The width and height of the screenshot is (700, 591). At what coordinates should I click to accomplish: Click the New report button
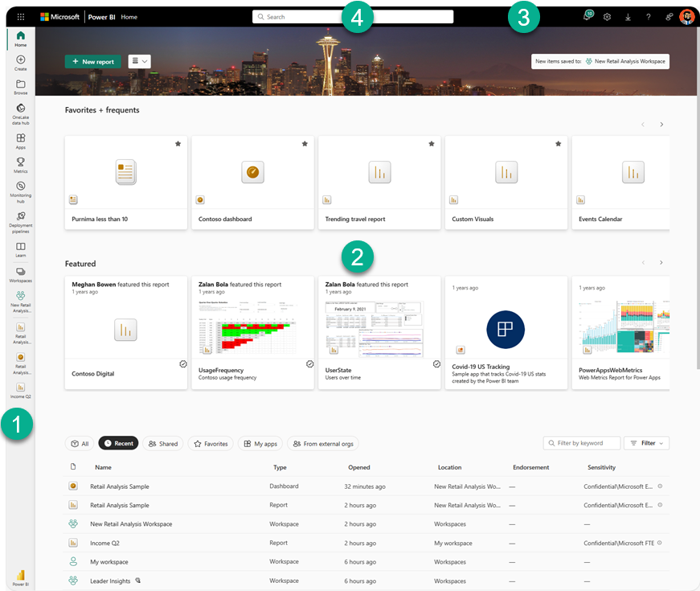(x=93, y=62)
